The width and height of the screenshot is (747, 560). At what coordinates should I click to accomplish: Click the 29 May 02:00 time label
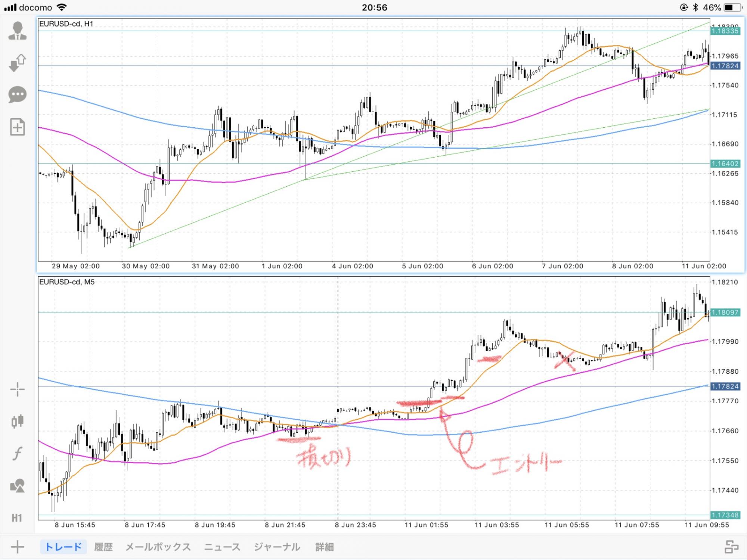(76, 266)
